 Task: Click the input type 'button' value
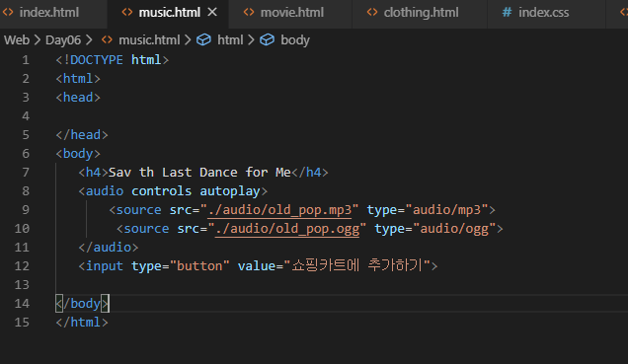(199, 266)
